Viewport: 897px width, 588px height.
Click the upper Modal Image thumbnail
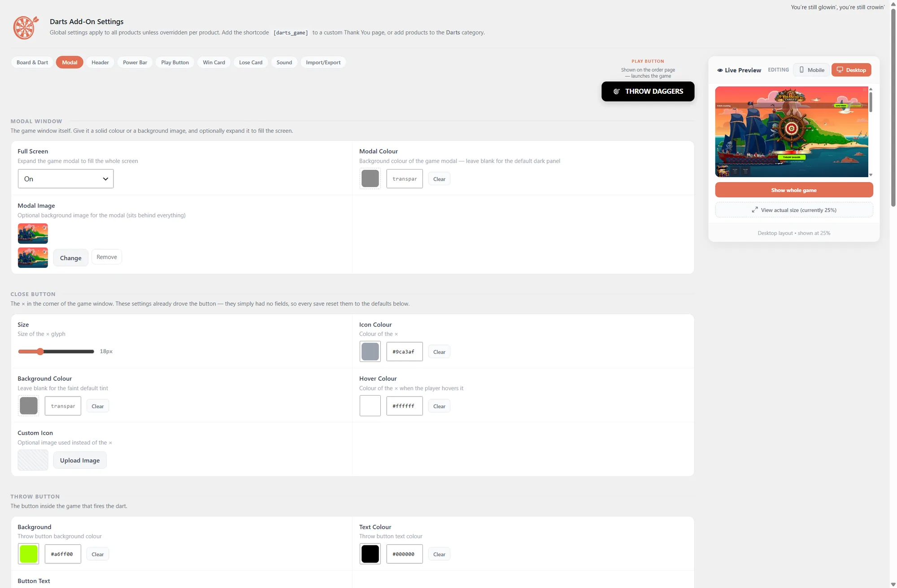click(x=33, y=234)
